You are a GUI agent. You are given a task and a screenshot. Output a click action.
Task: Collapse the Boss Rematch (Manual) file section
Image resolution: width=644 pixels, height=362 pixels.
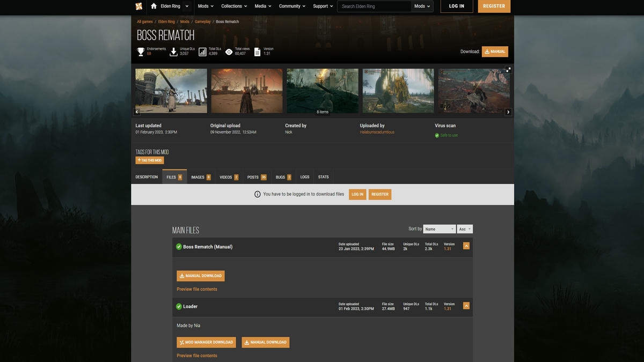tap(466, 246)
